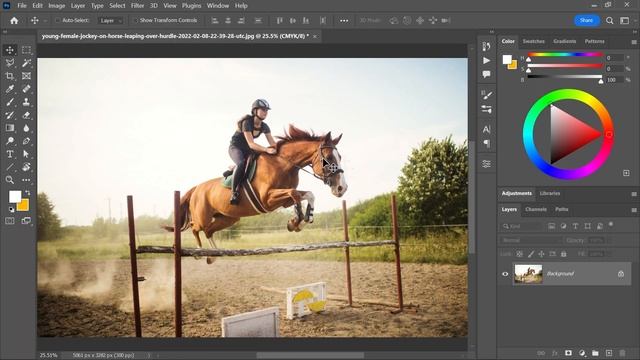Open the layer filter Kind dropdown
Screen dimensions: 640x360
click(522, 226)
